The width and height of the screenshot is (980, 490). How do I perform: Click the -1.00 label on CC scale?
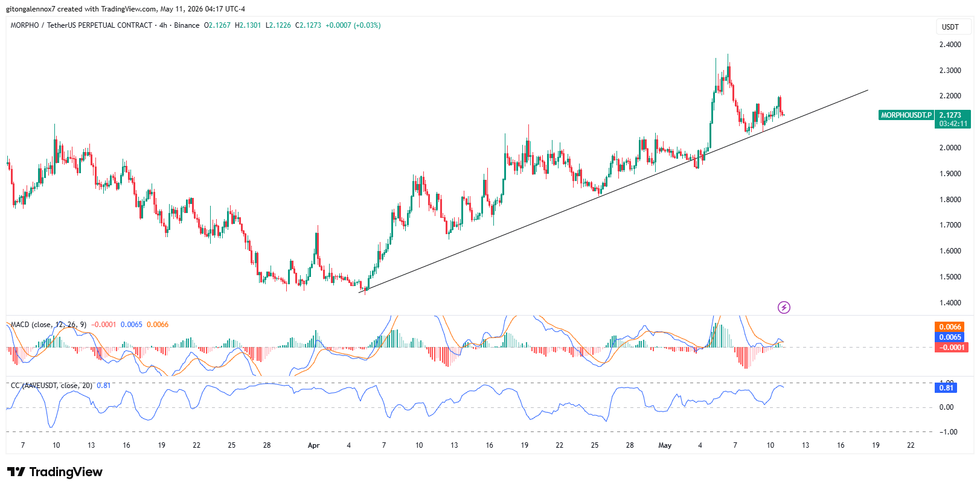coord(947,432)
